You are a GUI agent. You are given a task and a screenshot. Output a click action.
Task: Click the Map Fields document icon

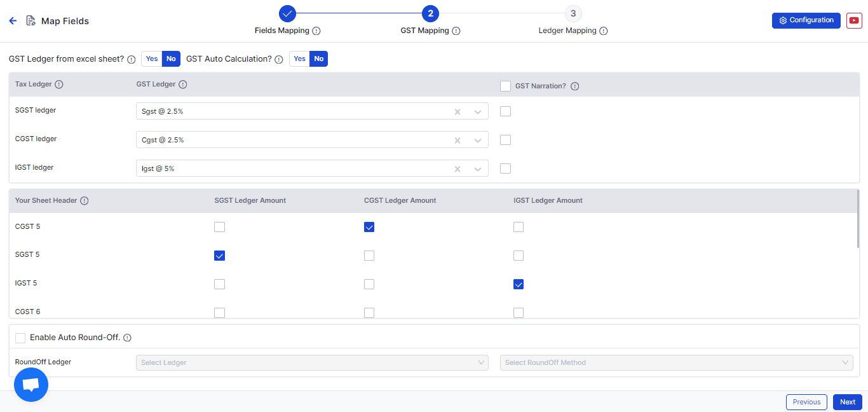click(31, 21)
